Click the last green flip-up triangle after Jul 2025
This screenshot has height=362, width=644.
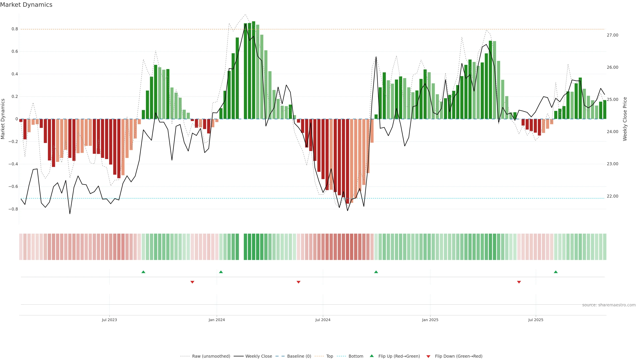[556, 272]
